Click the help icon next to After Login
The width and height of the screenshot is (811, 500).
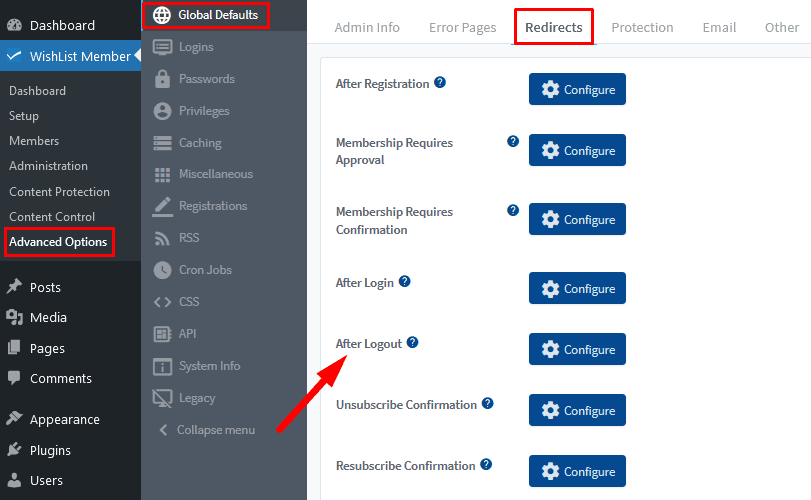pos(405,282)
